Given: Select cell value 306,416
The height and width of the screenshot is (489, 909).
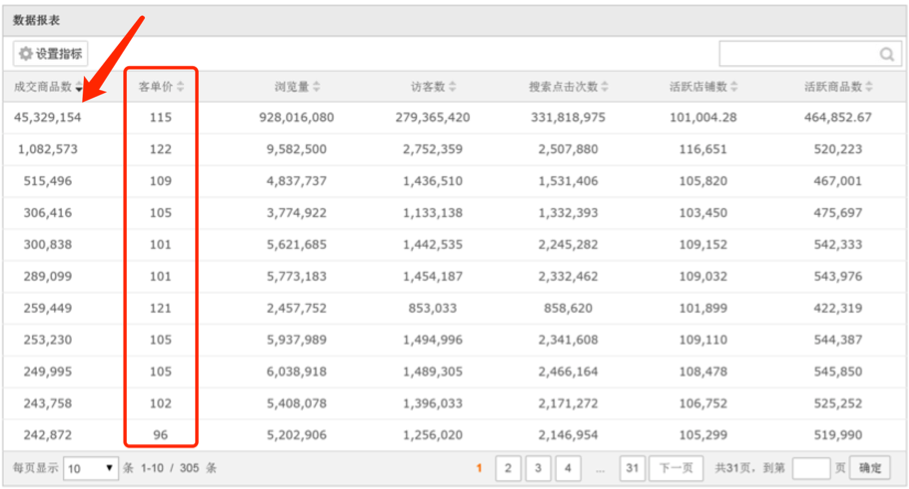Looking at the screenshot, I should click(48, 213).
